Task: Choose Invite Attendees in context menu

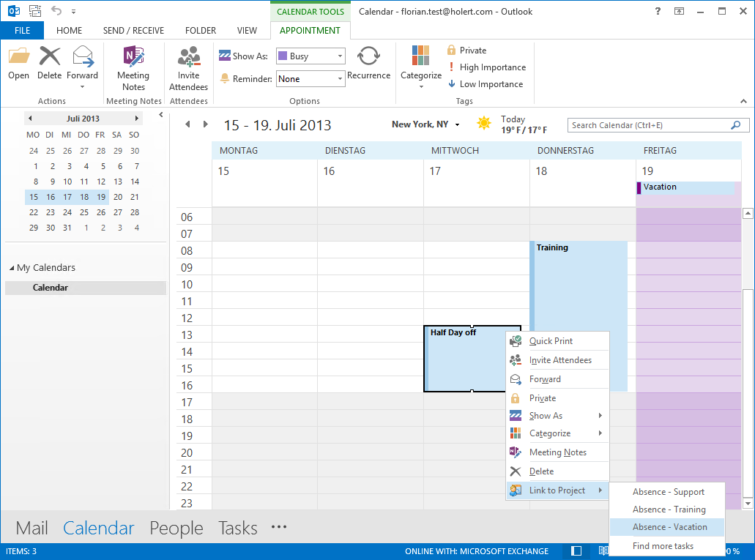Action: [557, 359]
